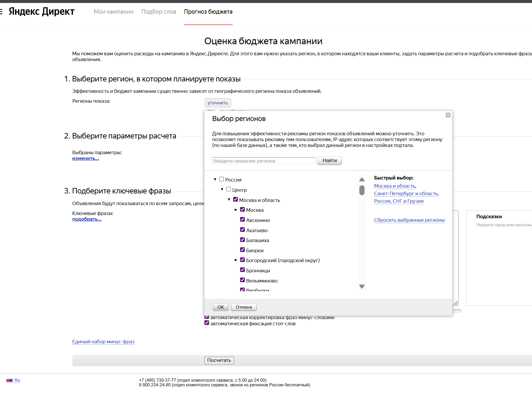Viewport: 532px width, 400px height.
Task: Click the Яндекс Директ logo
Action: pyautogui.click(x=42, y=12)
